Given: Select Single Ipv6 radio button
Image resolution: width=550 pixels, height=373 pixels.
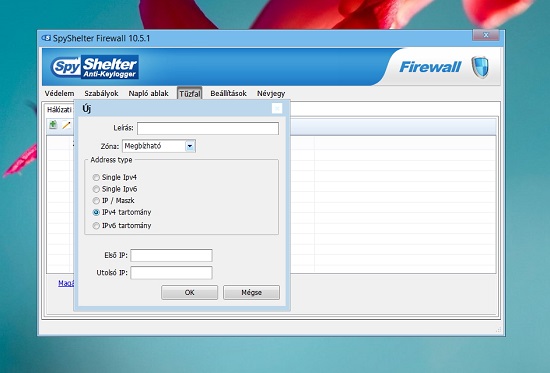Looking at the screenshot, I should pos(96,189).
